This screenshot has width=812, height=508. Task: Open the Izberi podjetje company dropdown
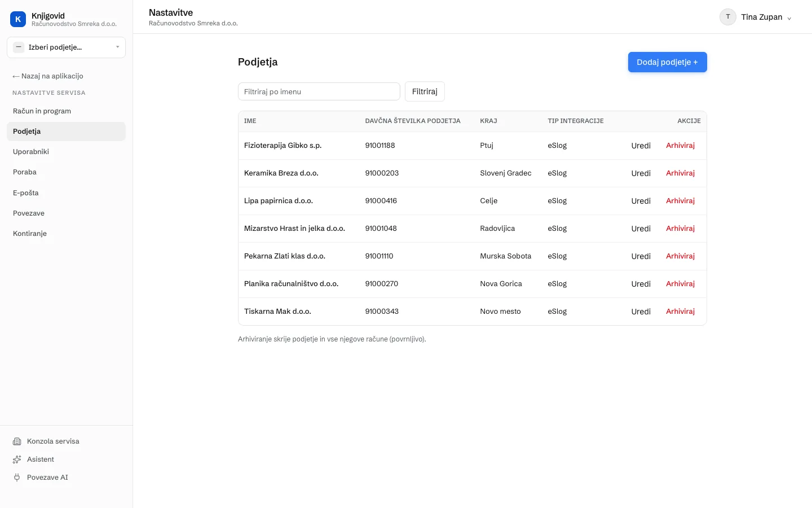pyautogui.click(x=66, y=47)
